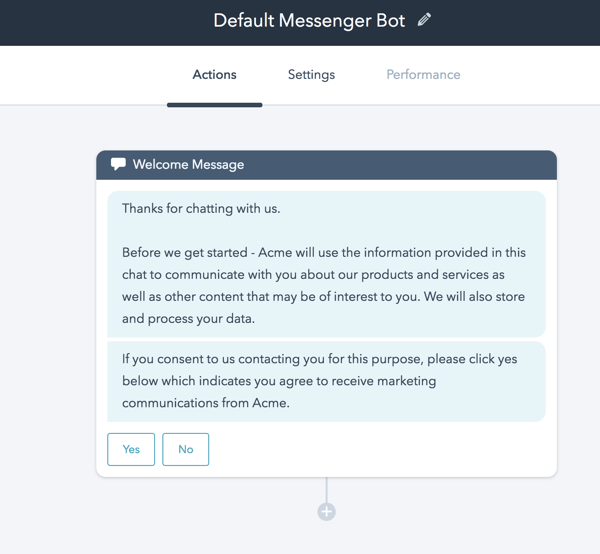Click the dark Welcome Message bar right of its title
The width and height of the screenshot is (600, 554).
coord(400,165)
